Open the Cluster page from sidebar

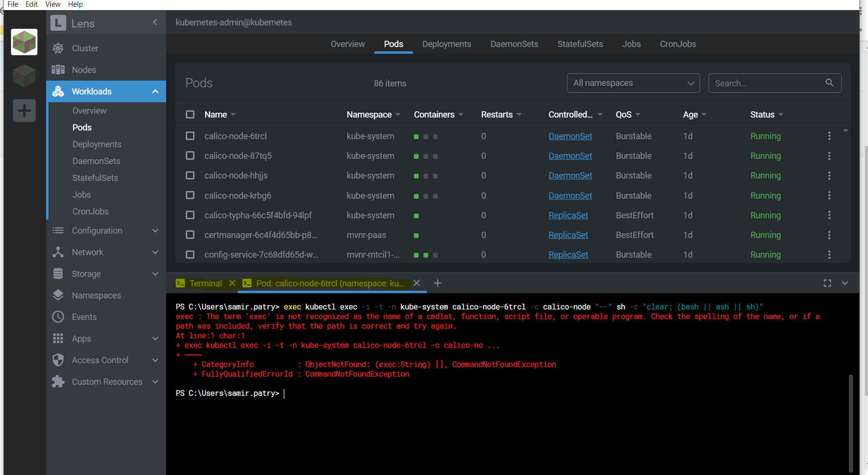point(85,48)
